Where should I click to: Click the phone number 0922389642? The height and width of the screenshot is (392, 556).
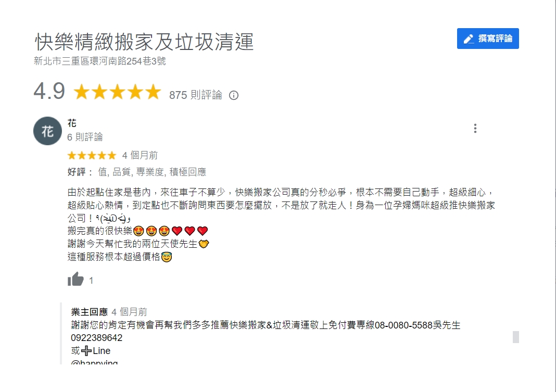tap(97, 338)
